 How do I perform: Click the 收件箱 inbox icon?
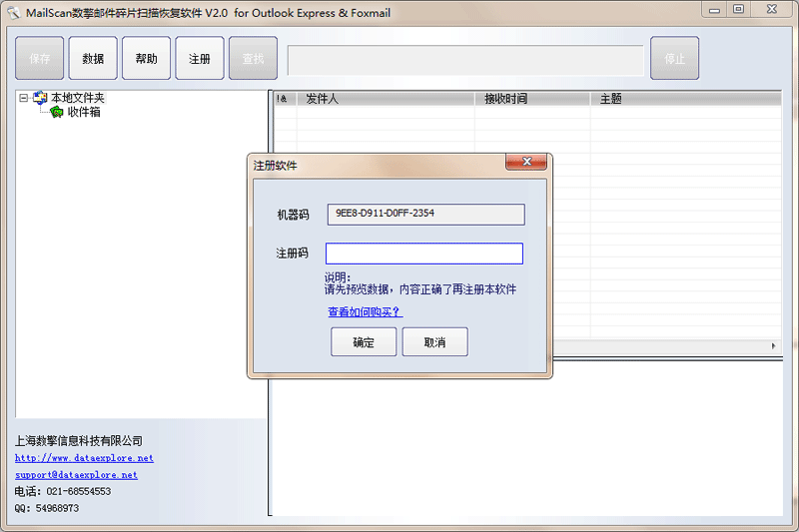[x=57, y=112]
